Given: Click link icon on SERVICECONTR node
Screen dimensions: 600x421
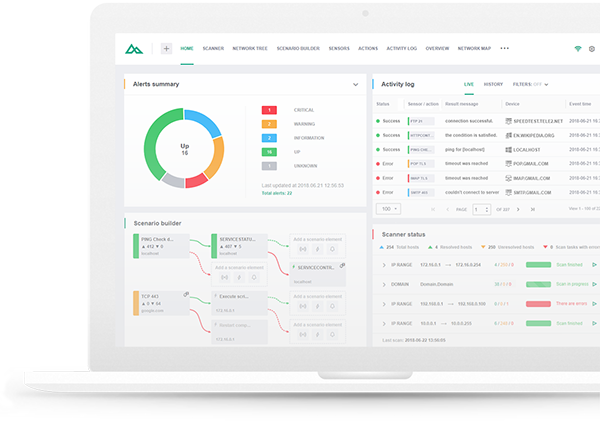Looking at the screenshot, I should click(343, 265).
